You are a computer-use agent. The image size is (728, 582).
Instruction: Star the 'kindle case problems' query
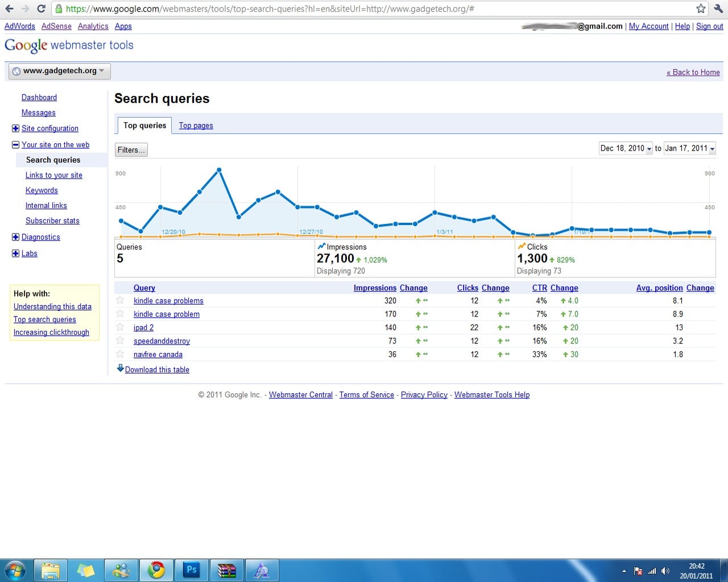pyautogui.click(x=120, y=300)
